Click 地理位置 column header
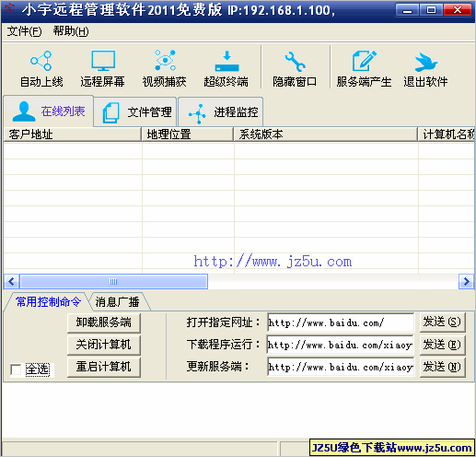Viewport: 476px width, 457px height. 188,135
